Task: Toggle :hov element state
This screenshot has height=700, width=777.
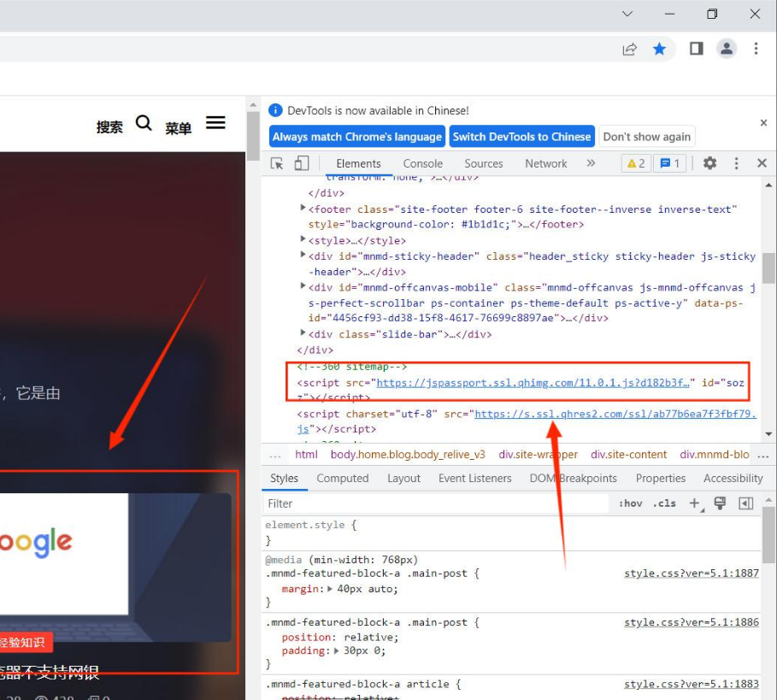Action: [630, 503]
